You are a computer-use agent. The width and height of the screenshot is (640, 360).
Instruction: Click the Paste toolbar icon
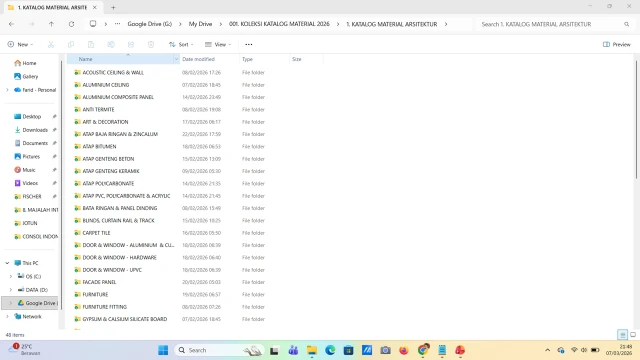coord(91,44)
